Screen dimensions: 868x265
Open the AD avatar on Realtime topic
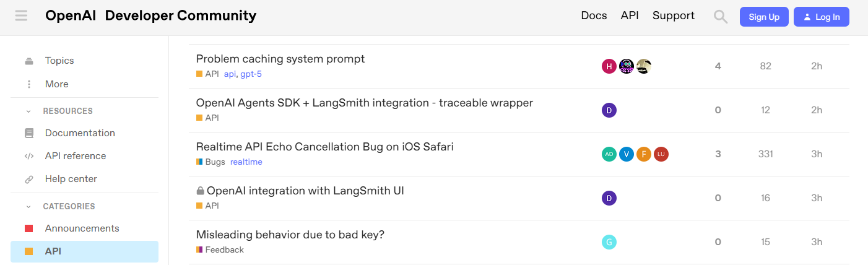click(x=609, y=154)
